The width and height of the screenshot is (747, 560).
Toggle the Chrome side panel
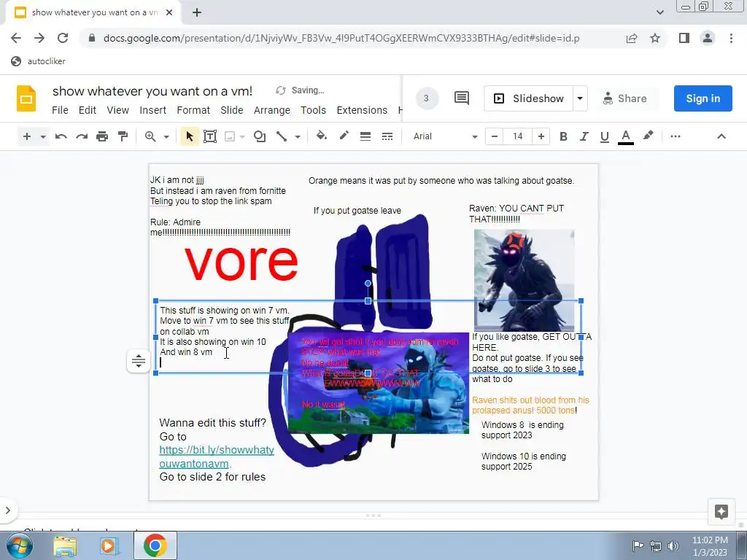[x=684, y=38]
